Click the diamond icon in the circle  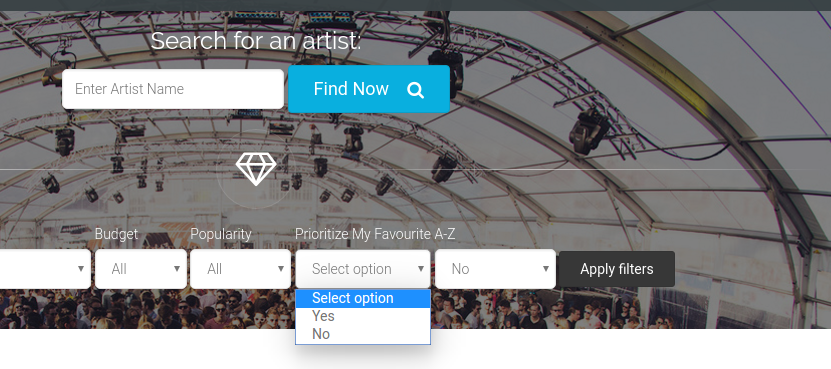(256, 169)
